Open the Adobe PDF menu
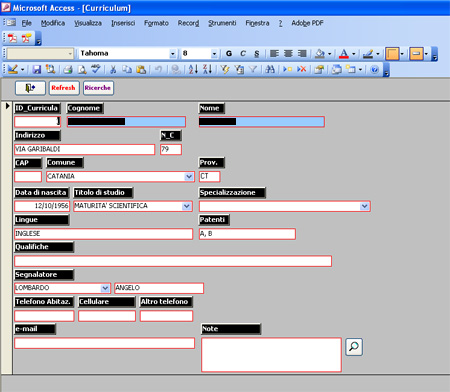Image resolution: width=450 pixels, height=392 pixels. (x=307, y=23)
